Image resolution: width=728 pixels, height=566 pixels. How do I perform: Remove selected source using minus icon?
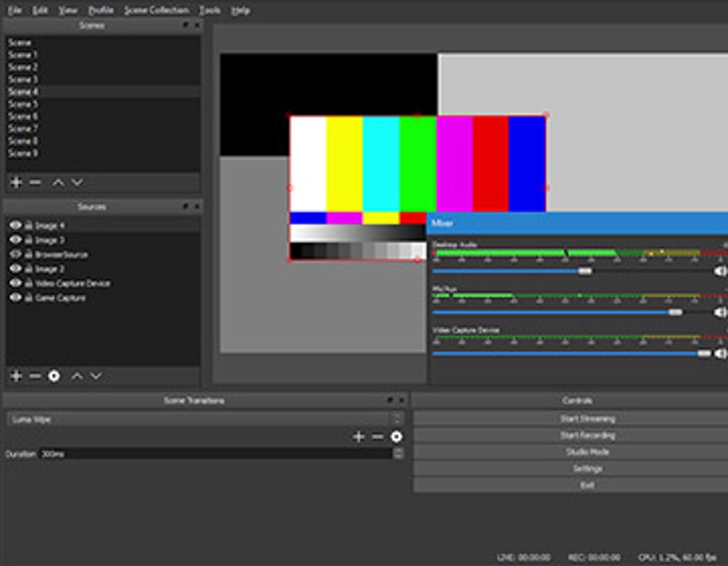[x=34, y=375]
